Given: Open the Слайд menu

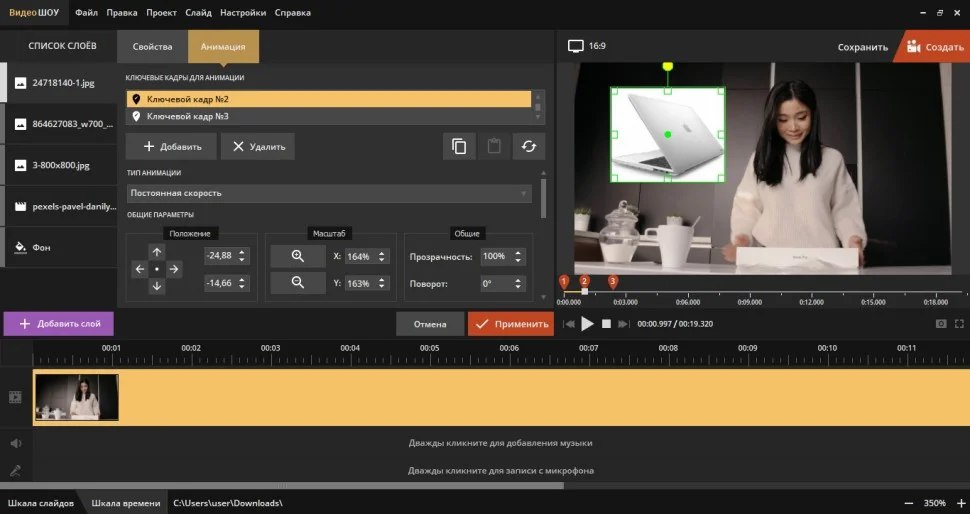Looking at the screenshot, I should [x=198, y=13].
